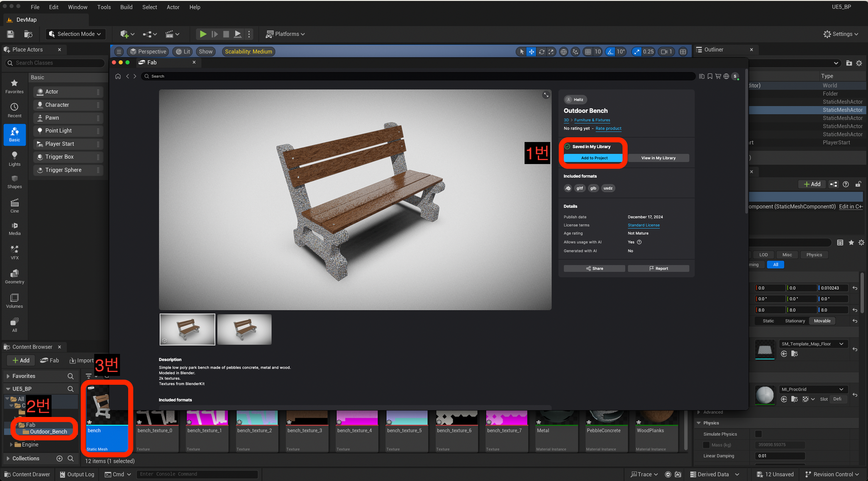Select the rotate gizmo tool in viewport
The image size is (868, 481).
point(541,52)
